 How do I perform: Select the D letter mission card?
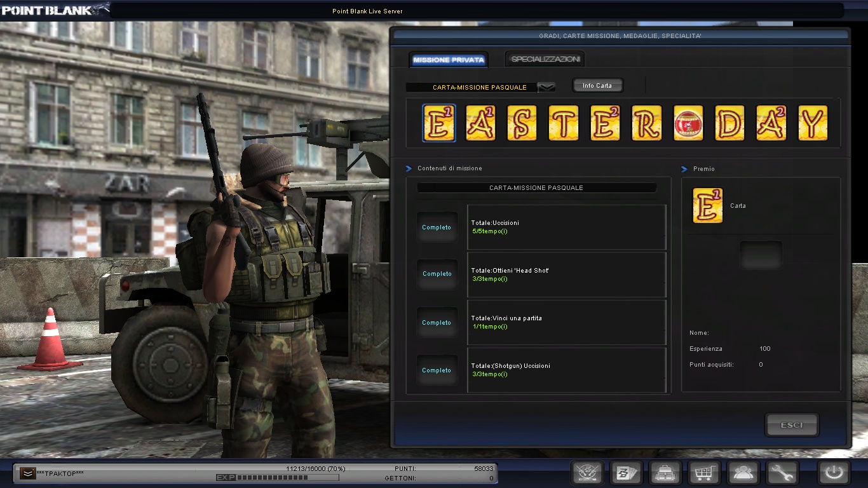coord(729,123)
